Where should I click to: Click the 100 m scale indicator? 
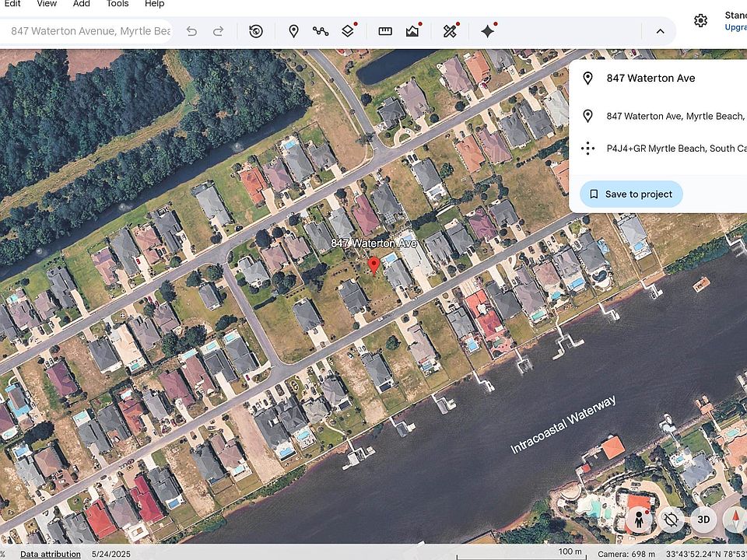click(570, 552)
